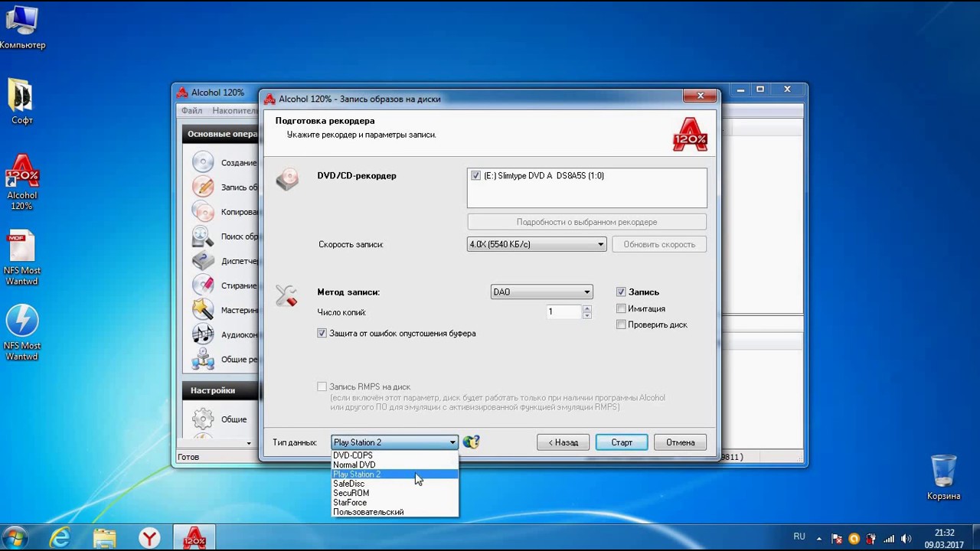Click the Отмена button
Screen dimensions: 980x551
(x=680, y=442)
